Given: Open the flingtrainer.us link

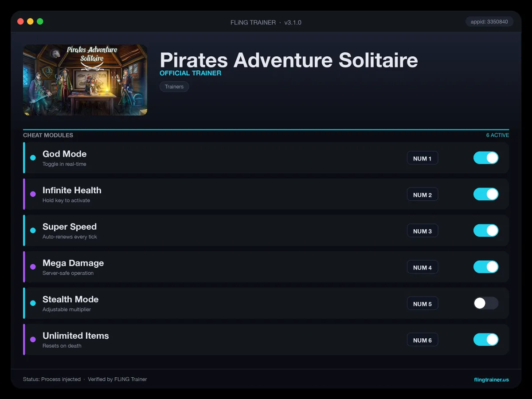Looking at the screenshot, I should (491, 379).
